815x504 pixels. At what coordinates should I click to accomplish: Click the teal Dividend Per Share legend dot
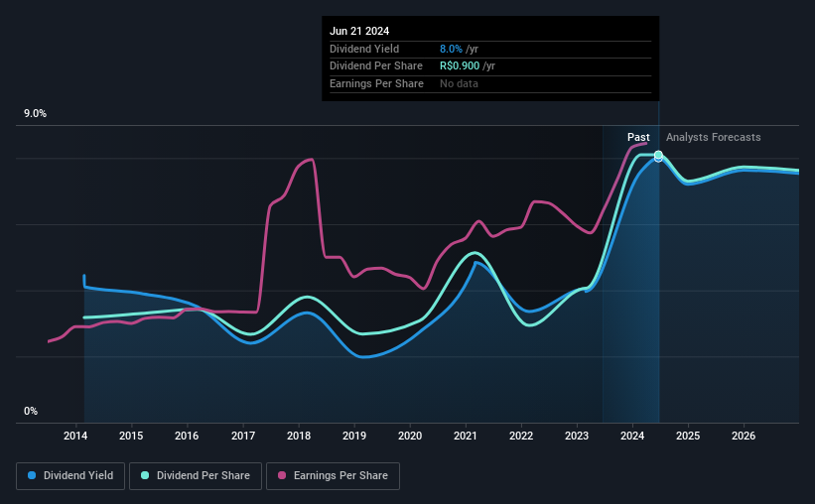[145, 475]
